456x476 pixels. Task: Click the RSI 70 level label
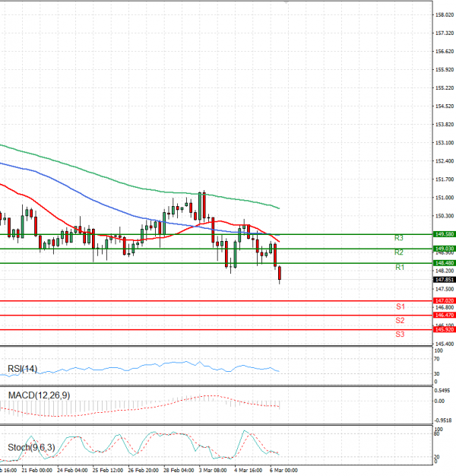436,359
